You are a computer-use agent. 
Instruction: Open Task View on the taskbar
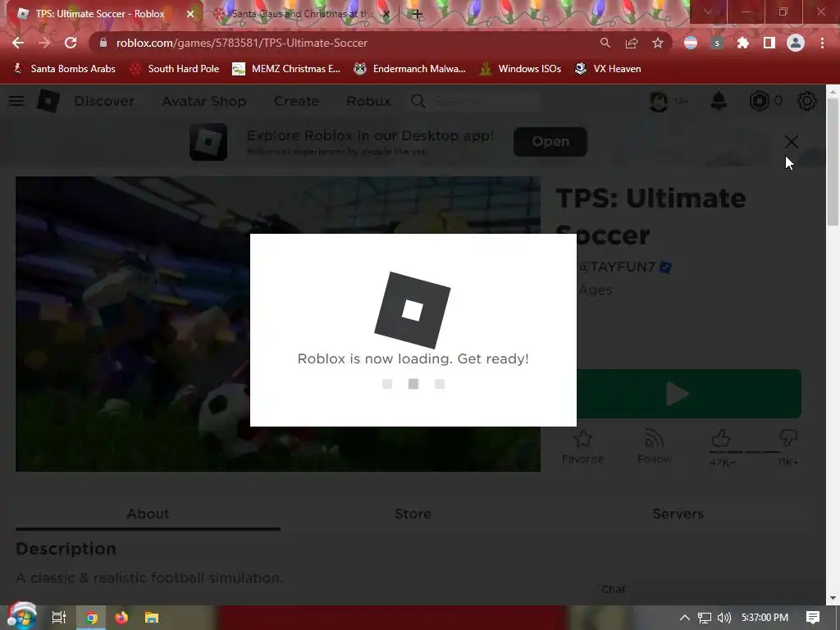point(59,618)
